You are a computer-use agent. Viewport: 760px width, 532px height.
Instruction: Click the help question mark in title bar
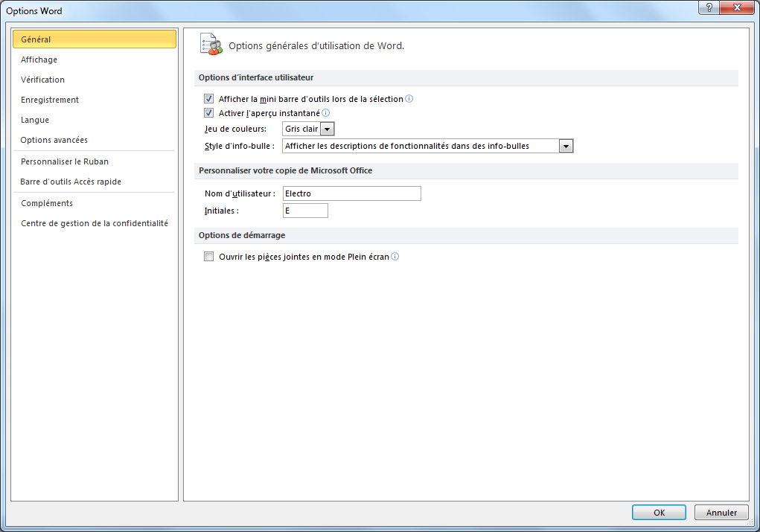[711, 7]
